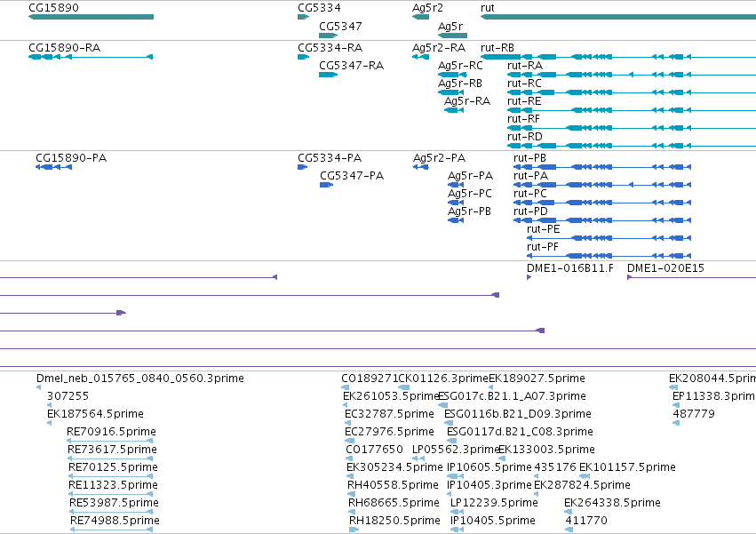The height and width of the screenshot is (534, 756).
Task: Select the rut gene label
Action: 488,8
